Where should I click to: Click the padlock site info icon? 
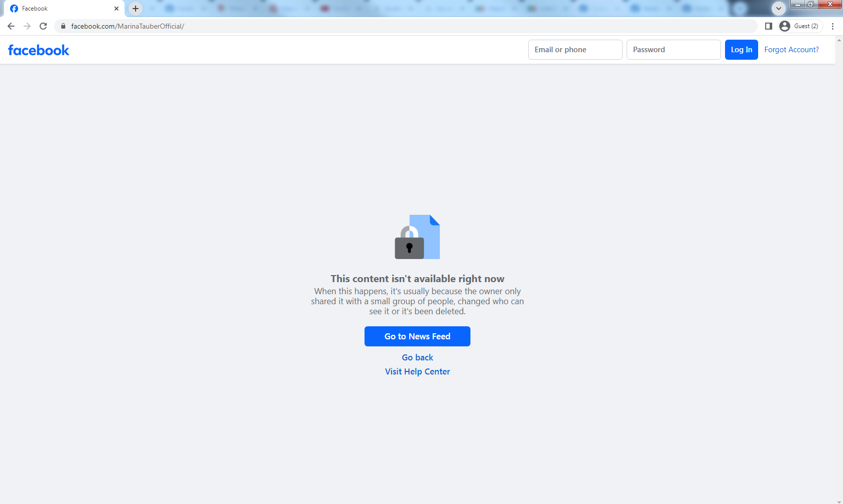(x=63, y=26)
